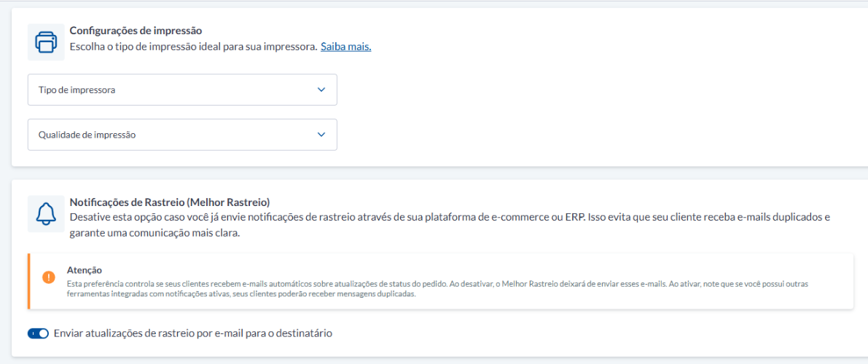Click alert text starting 'Esta preferência controla'
868x364 pixels.
click(437, 289)
